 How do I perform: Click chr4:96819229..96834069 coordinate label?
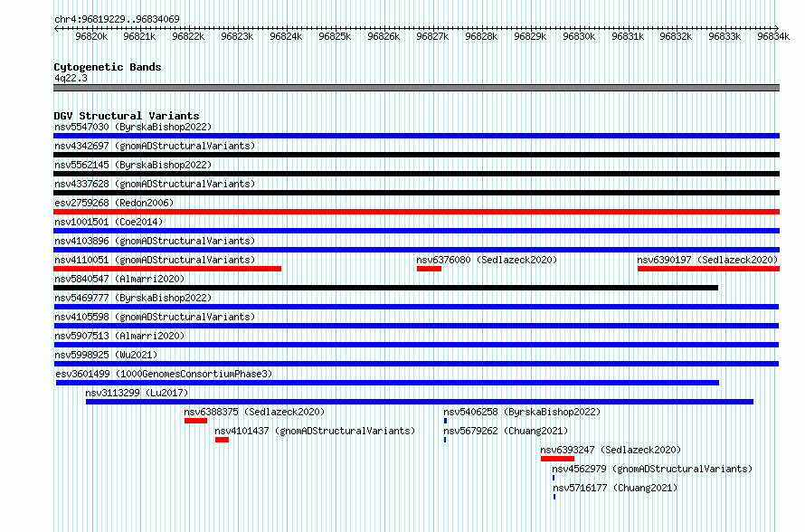coord(117,19)
